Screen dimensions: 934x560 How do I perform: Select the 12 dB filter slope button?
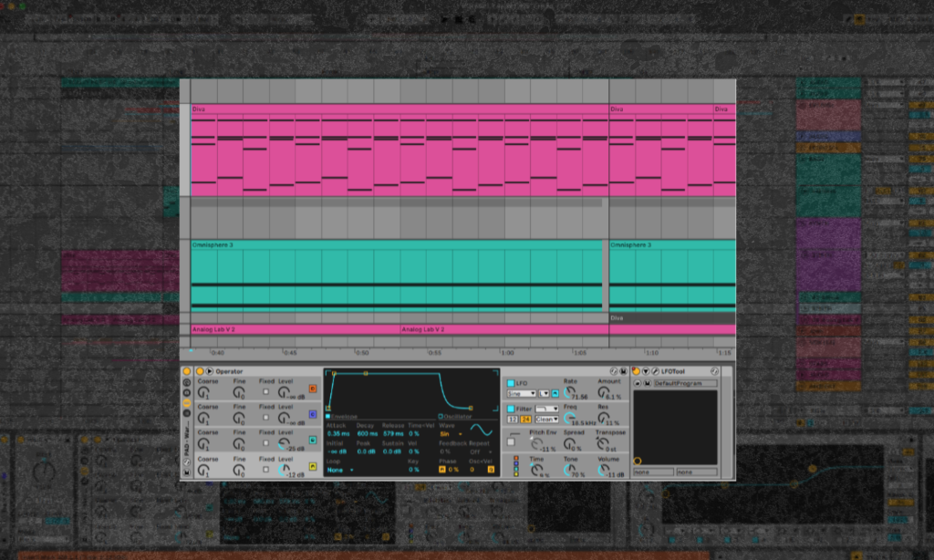click(512, 420)
